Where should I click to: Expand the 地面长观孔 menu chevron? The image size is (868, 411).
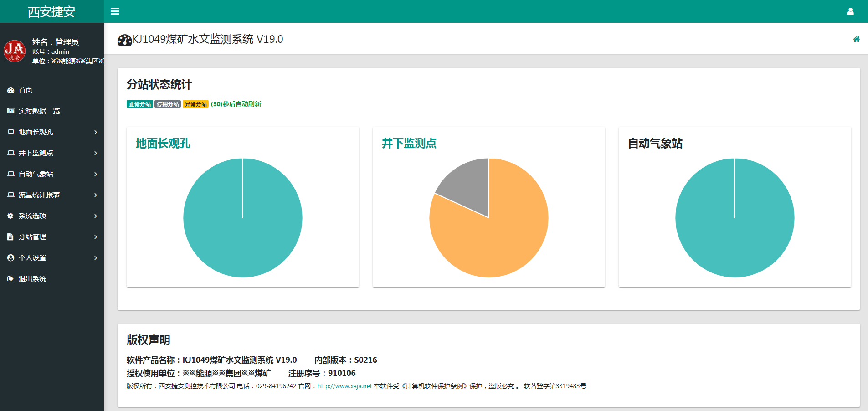(96, 132)
